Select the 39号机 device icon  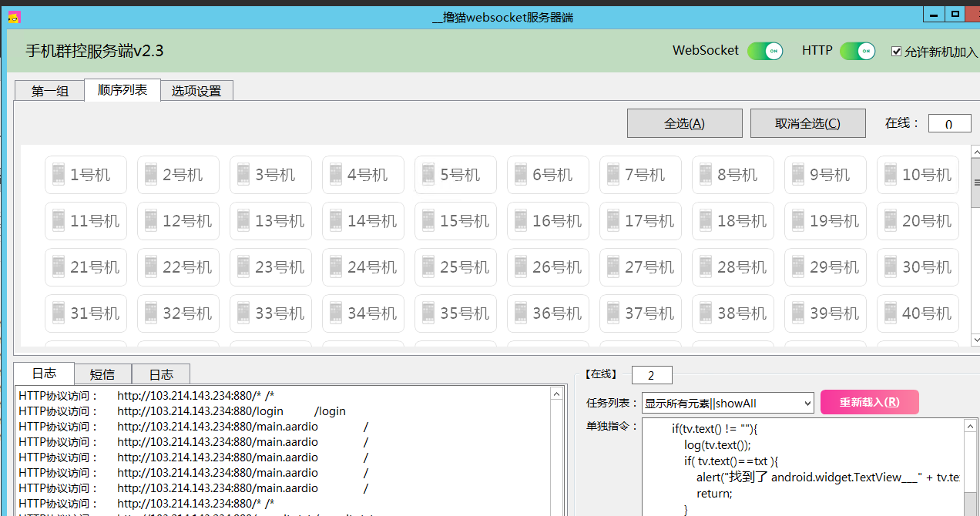click(x=797, y=313)
